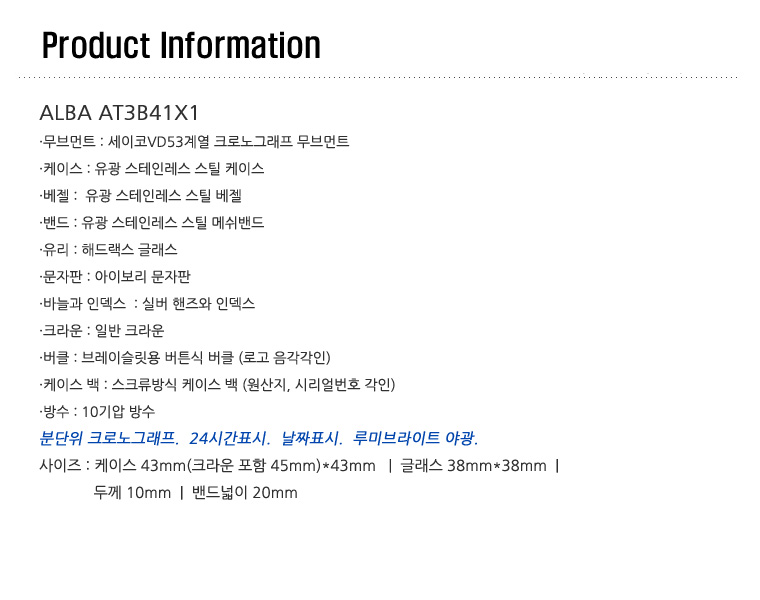This screenshot has width=760, height=600.
Task: Click the 베젤 bezel specification line
Action: [141, 196]
